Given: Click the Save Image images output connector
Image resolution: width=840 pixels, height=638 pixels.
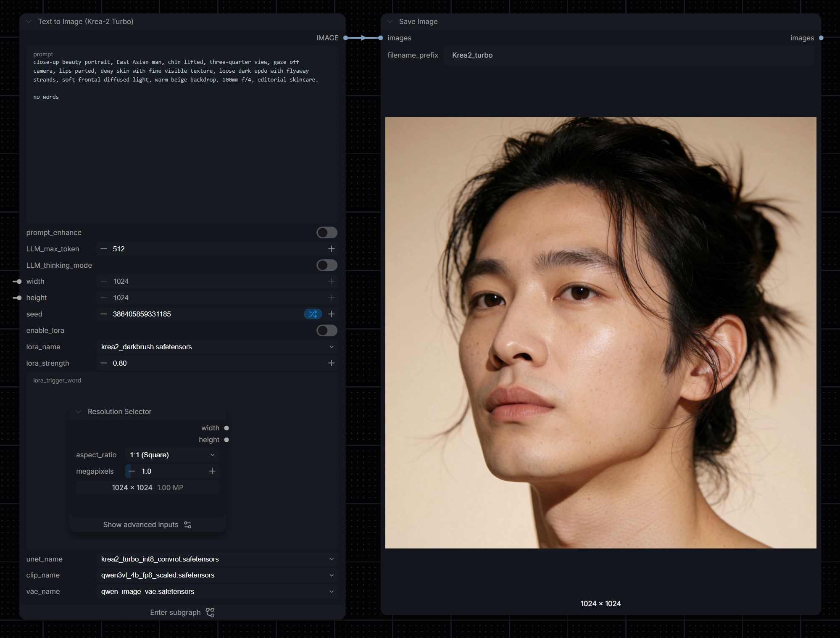Looking at the screenshot, I should pos(821,38).
